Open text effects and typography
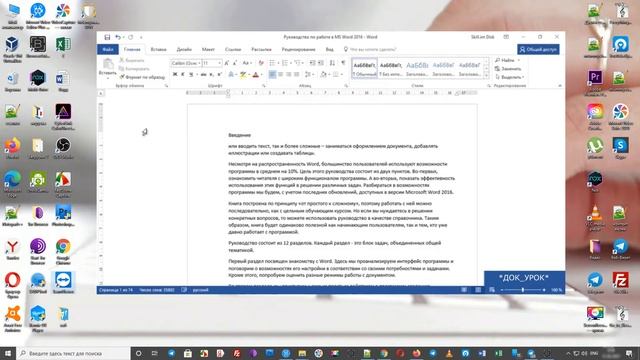Screen dimensions: 640x360 coord(232,74)
